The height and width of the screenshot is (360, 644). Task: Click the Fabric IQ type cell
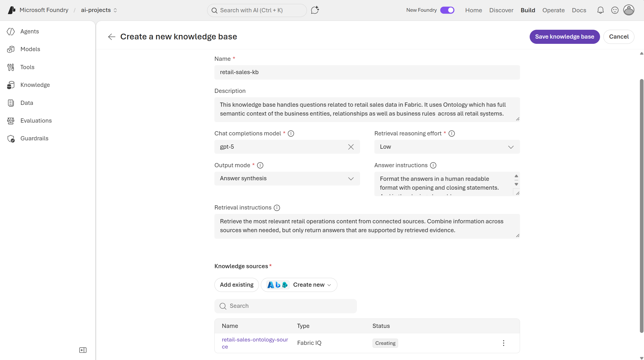coord(309,343)
